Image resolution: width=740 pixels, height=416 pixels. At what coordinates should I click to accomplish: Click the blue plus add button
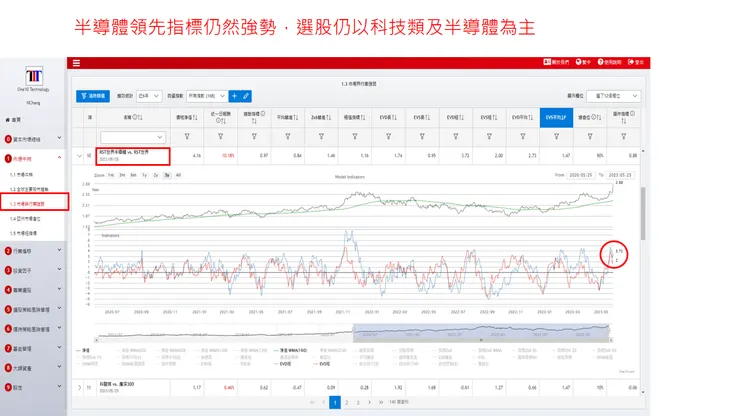pos(234,96)
